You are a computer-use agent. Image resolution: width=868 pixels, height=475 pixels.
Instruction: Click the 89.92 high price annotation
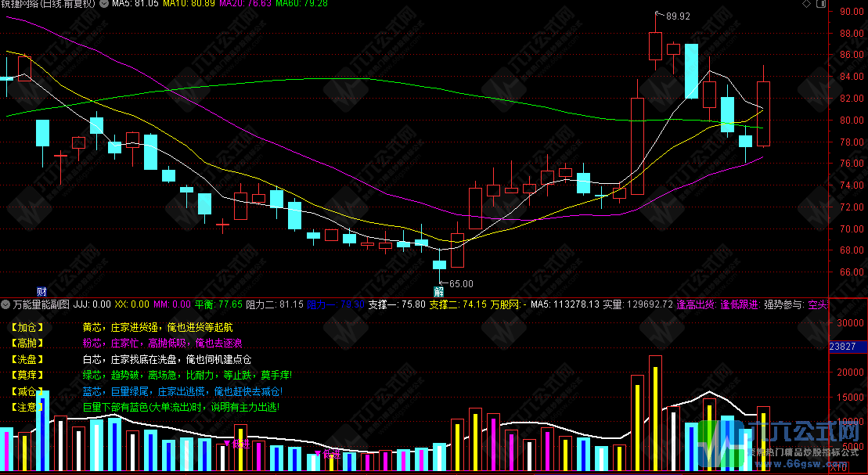(x=678, y=16)
